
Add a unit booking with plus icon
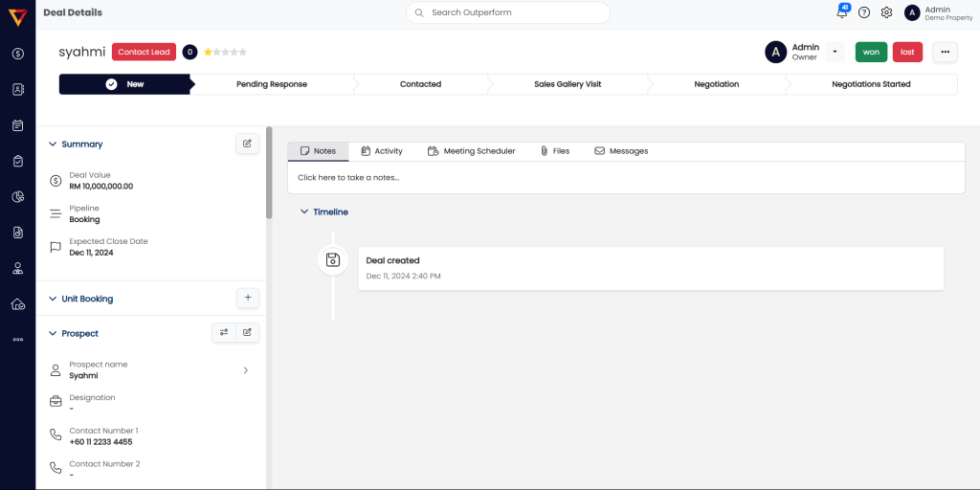(247, 299)
